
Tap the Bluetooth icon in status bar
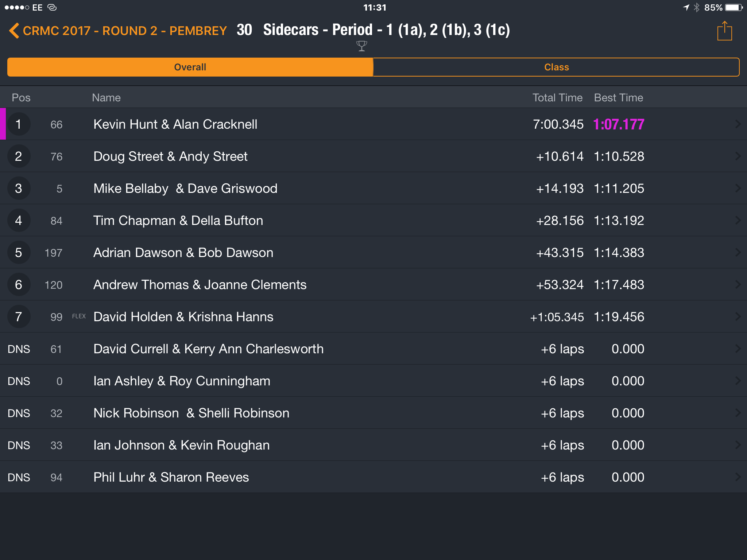697,7
